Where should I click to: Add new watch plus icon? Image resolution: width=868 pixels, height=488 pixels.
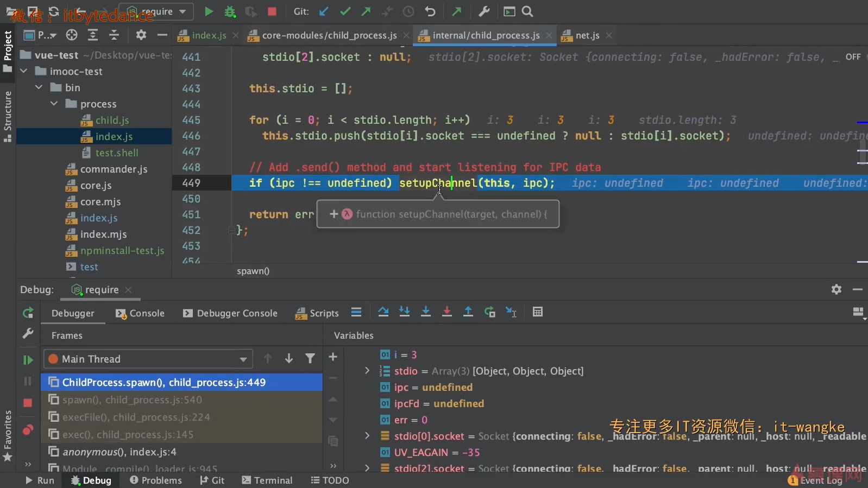333,357
